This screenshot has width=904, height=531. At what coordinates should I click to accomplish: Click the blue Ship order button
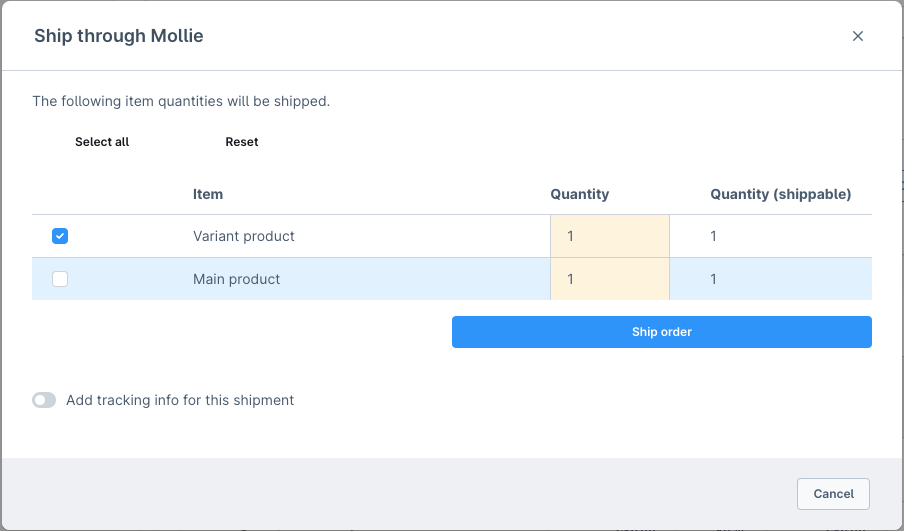pos(661,332)
